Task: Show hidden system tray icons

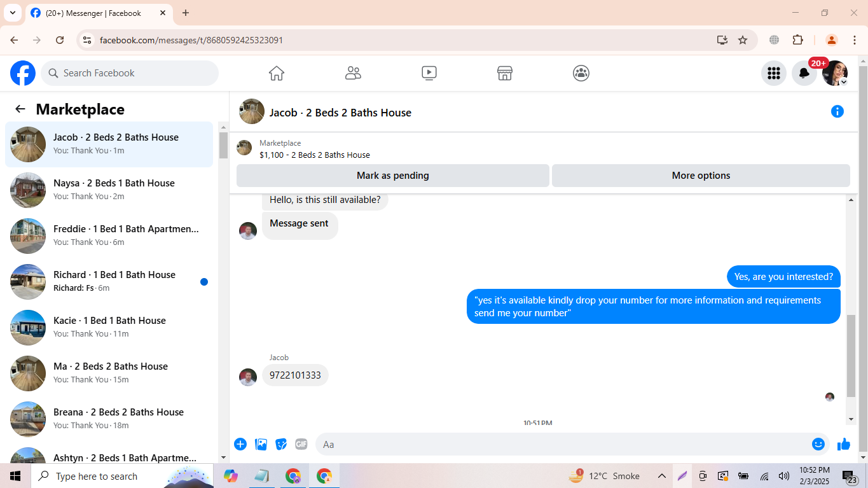Action: (661, 476)
